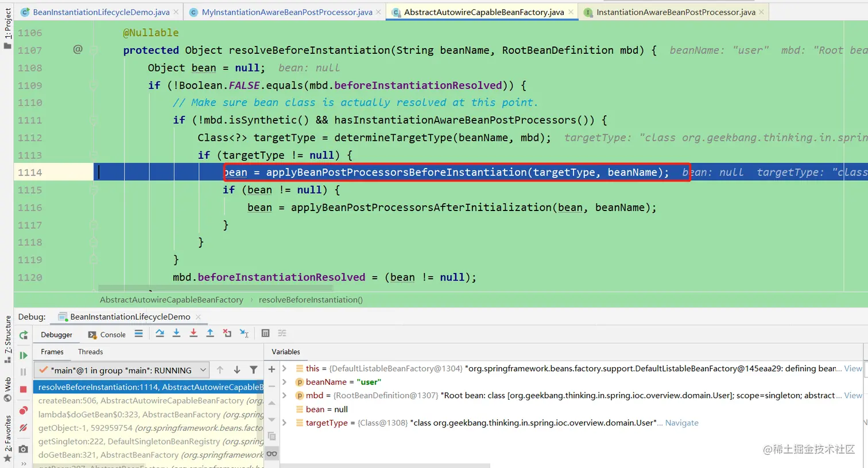Open the Structure tool window
The height and width of the screenshot is (468, 868).
[x=7, y=340]
